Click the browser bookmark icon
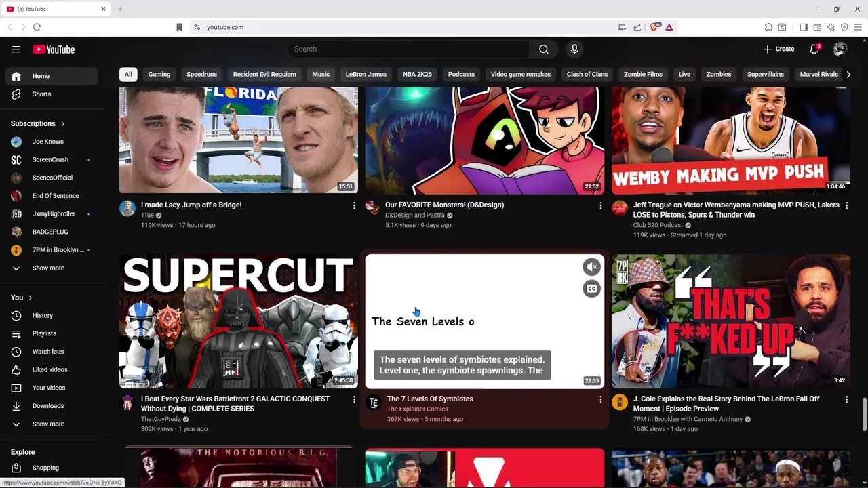This screenshot has height=488, width=868. tap(179, 27)
